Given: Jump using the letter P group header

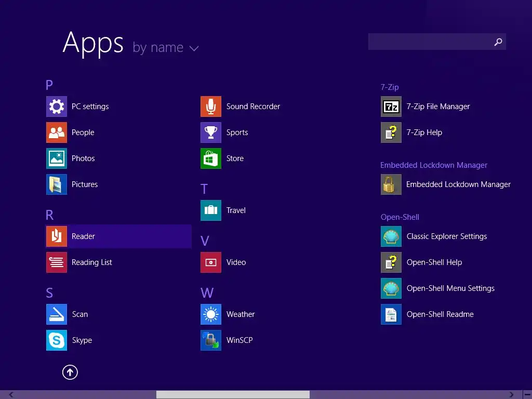Looking at the screenshot, I should point(49,85).
